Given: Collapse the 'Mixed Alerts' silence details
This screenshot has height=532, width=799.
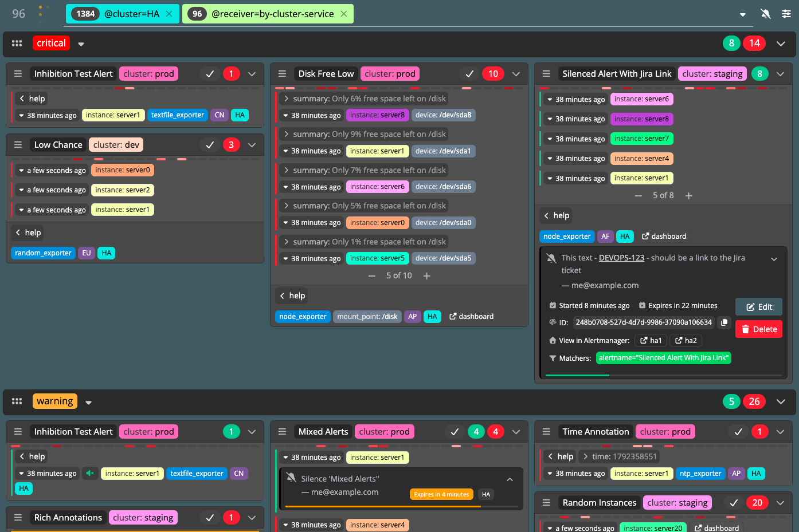Looking at the screenshot, I should pos(510,479).
